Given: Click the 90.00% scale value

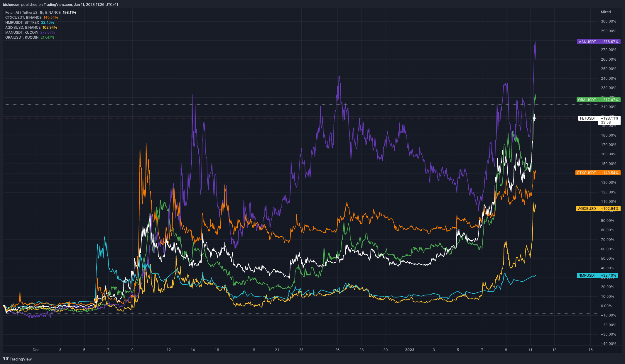Looking at the screenshot, I should coord(607,221).
